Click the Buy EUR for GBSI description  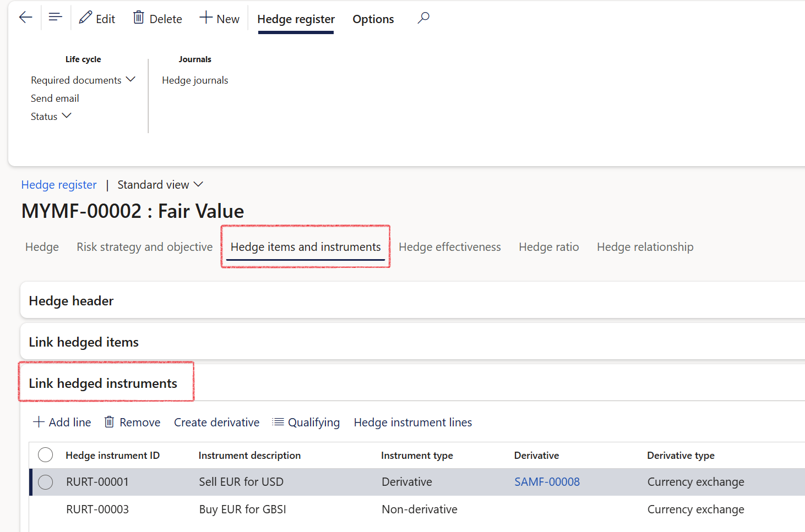tap(242, 509)
